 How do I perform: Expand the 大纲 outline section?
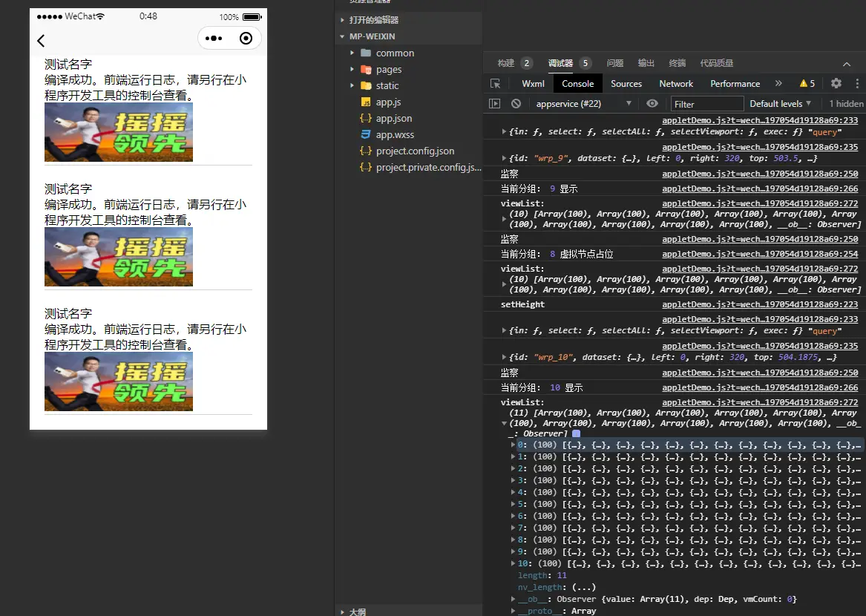(x=342, y=612)
